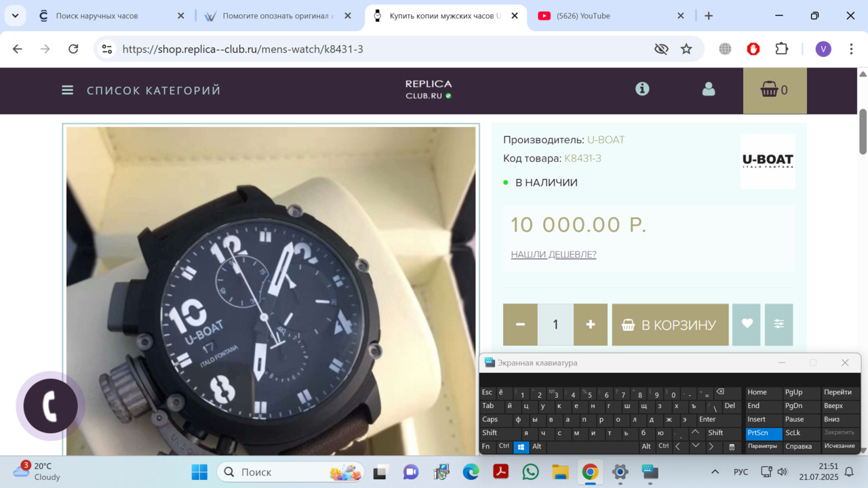Viewport: 868px width, 488px height.
Task: Expand the tab search dropdown arrow
Action: [15, 16]
